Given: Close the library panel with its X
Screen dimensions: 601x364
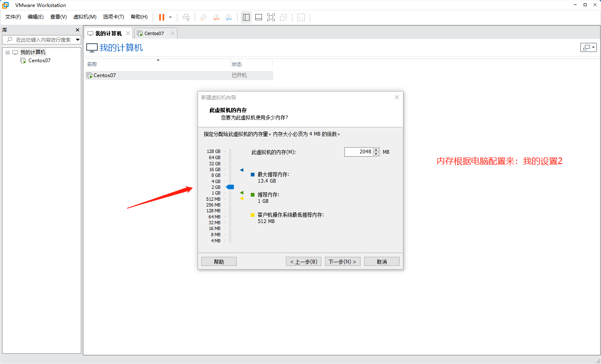Looking at the screenshot, I should click(78, 30).
